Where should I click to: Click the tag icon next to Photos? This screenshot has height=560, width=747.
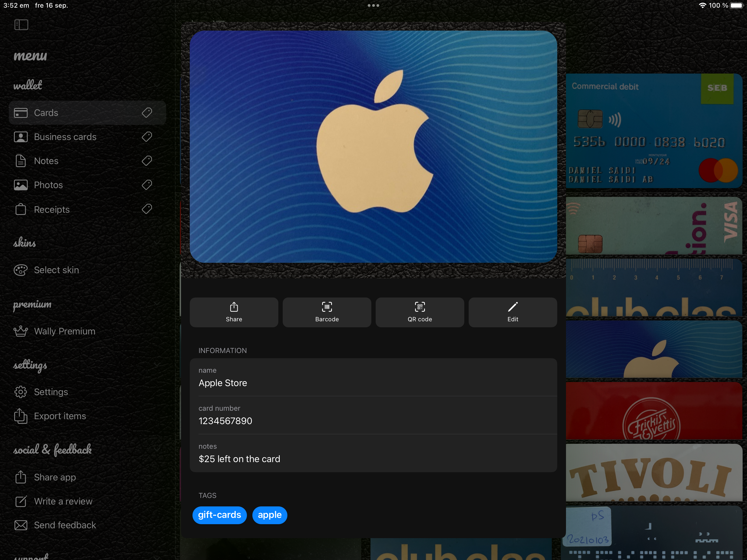click(x=147, y=185)
